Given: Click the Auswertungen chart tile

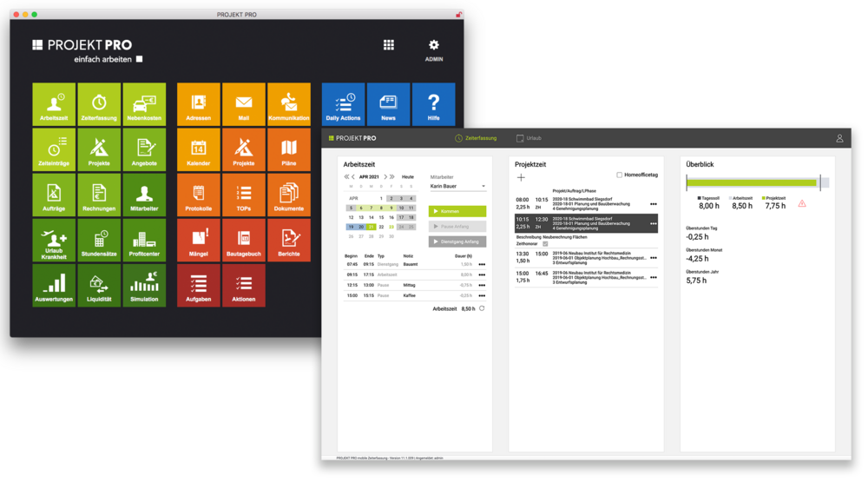Looking at the screenshot, I should (54, 285).
